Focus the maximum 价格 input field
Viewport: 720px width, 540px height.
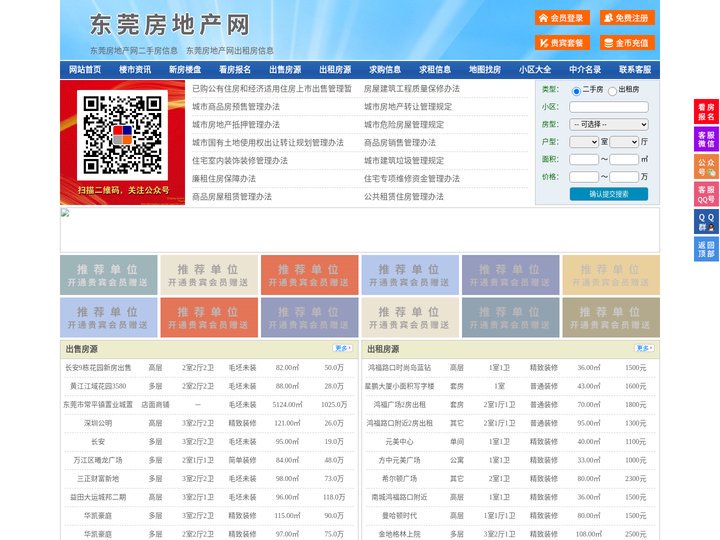[624, 177]
